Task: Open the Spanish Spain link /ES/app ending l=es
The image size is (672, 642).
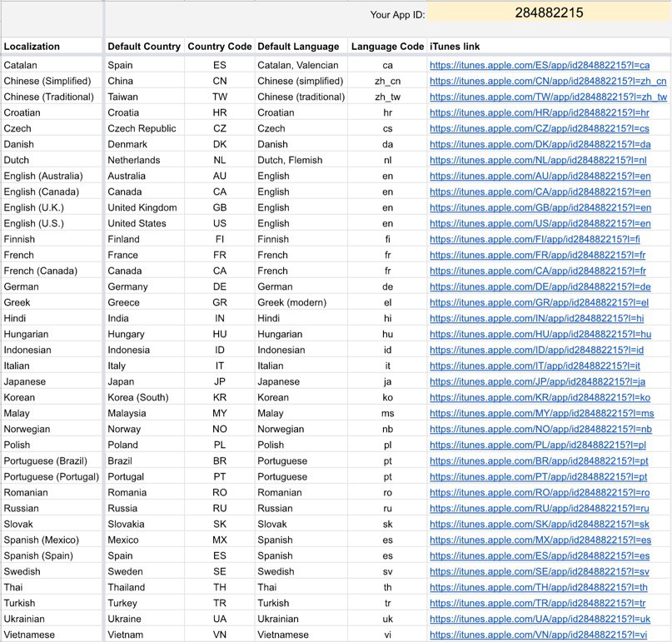Action: click(540, 556)
